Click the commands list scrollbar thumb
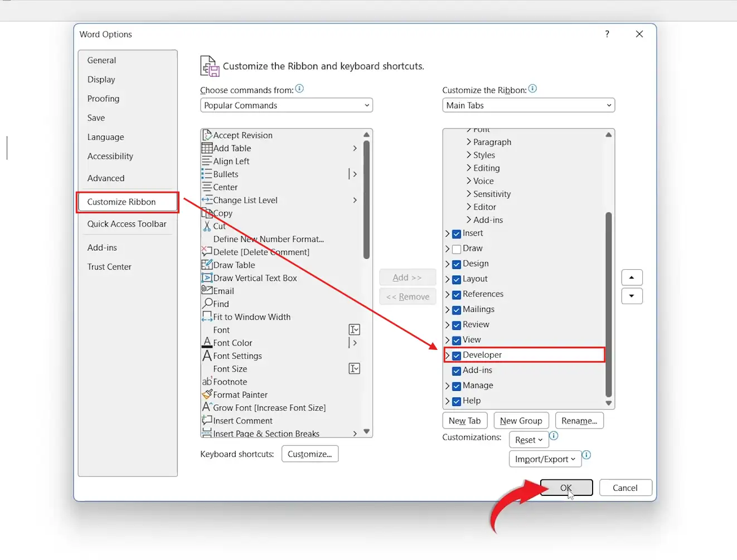The height and width of the screenshot is (560, 737). tap(366, 199)
